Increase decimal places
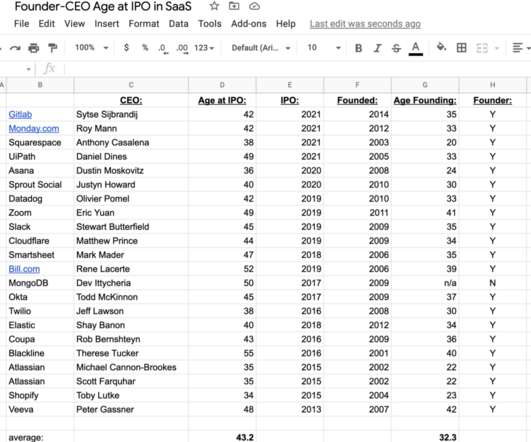531x442 pixels. 182,48
